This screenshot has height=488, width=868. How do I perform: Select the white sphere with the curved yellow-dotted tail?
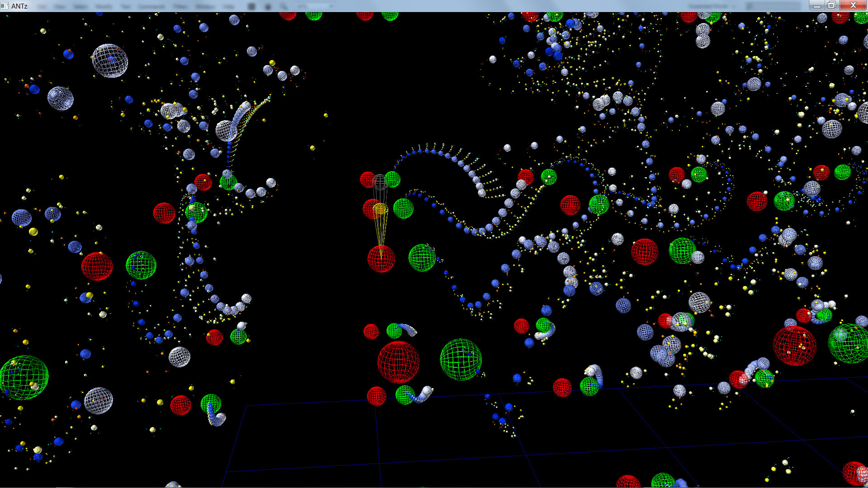226,130
